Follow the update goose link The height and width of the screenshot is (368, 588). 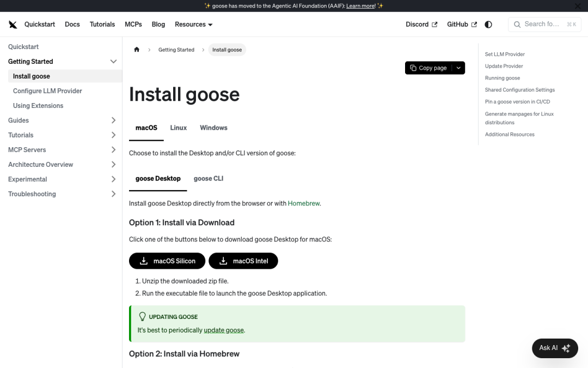point(224,330)
